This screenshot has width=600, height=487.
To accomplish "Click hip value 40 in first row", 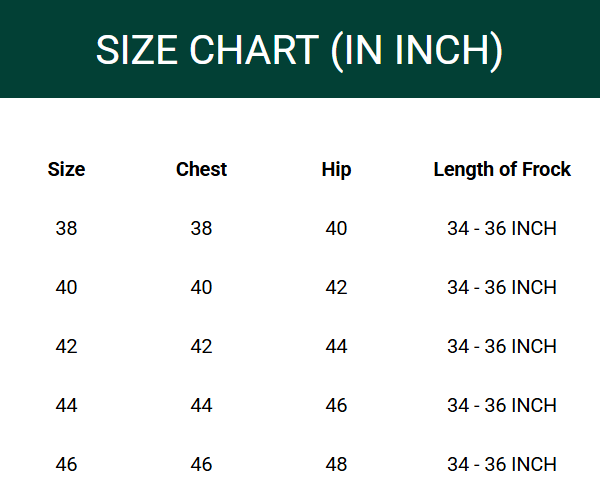I will click(x=336, y=228).
